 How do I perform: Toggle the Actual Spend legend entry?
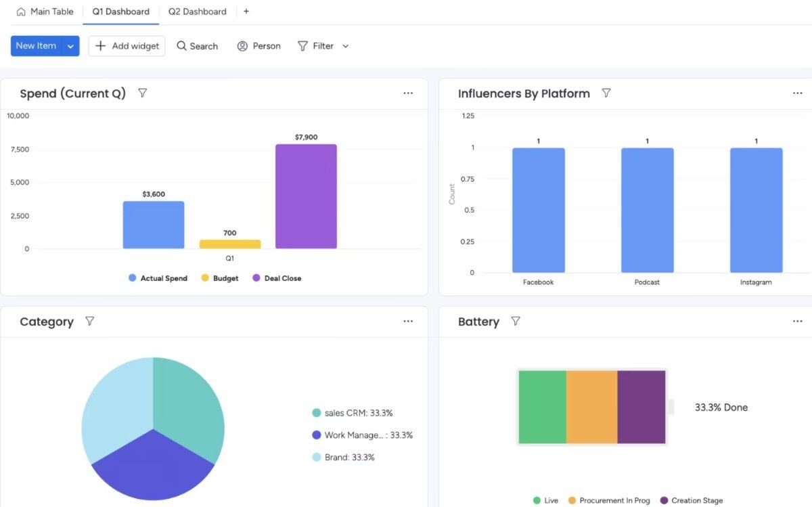157,278
